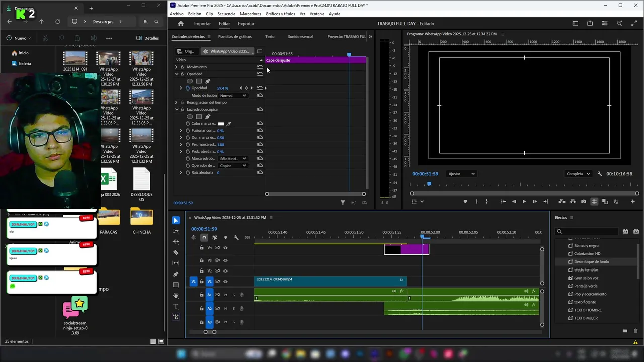
Task: Open Premiere Home screen icon
Action: click(x=181, y=24)
